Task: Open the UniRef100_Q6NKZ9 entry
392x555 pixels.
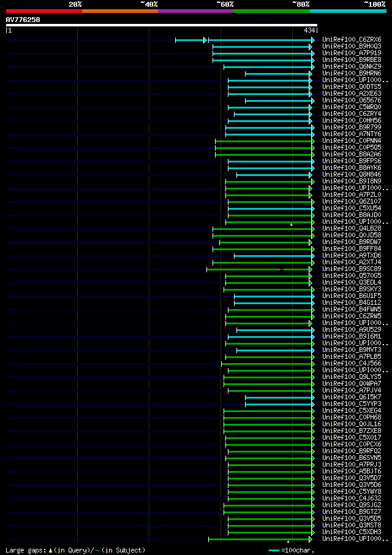Action: point(352,67)
